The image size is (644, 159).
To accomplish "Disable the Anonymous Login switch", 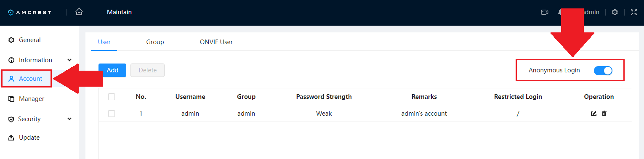I will click(x=603, y=71).
